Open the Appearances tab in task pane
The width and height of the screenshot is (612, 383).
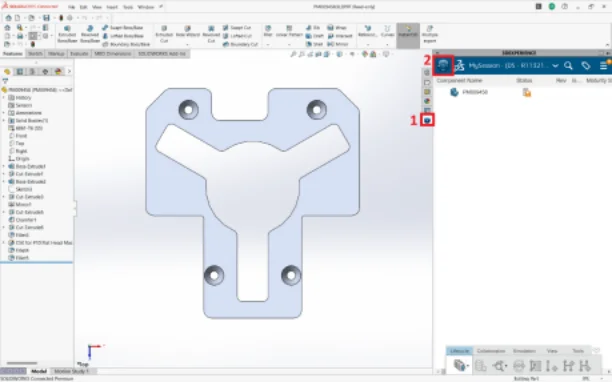[x=427, y=101]
